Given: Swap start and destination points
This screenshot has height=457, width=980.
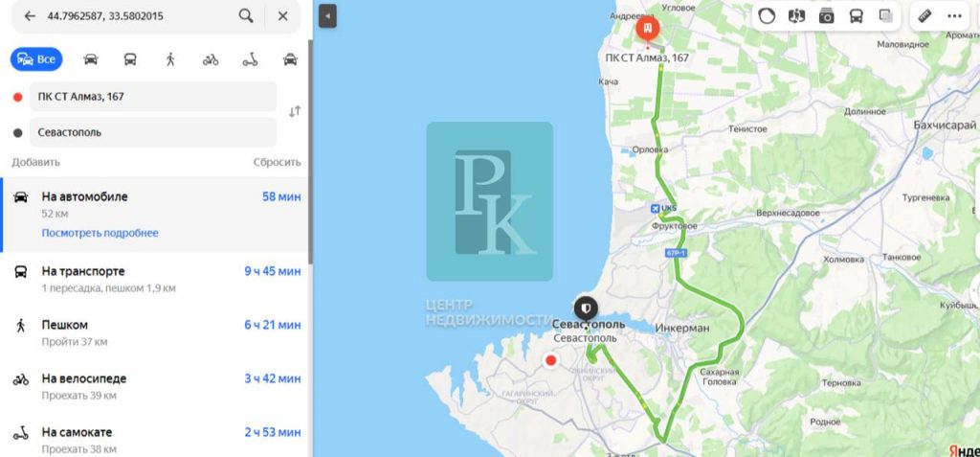Looking at the screenshot, I should (295, 112).
